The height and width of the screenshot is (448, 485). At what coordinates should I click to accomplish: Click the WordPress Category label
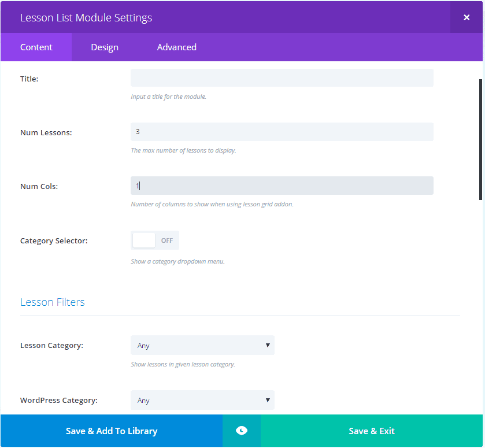(x=59, y=400)
